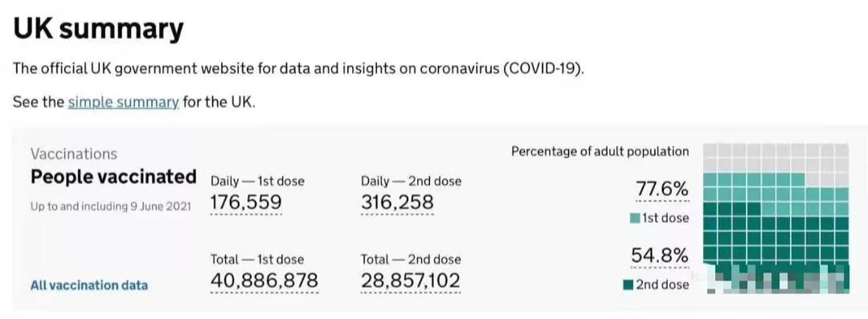Click the daily 1st dose figure 176,559
868x319 pixels.
point(246,202)
